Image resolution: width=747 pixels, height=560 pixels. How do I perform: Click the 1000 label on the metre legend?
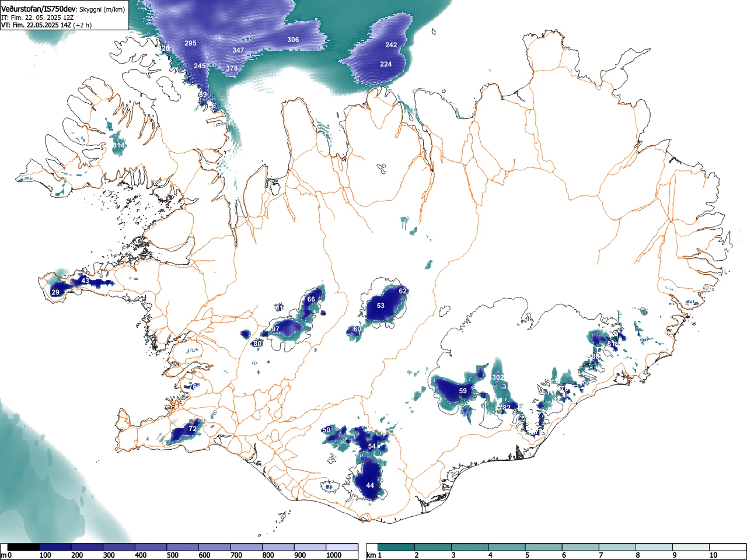coord(334,555)
